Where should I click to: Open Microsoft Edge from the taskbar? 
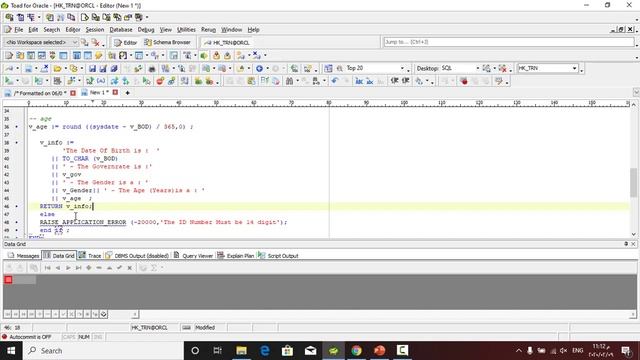264,351
